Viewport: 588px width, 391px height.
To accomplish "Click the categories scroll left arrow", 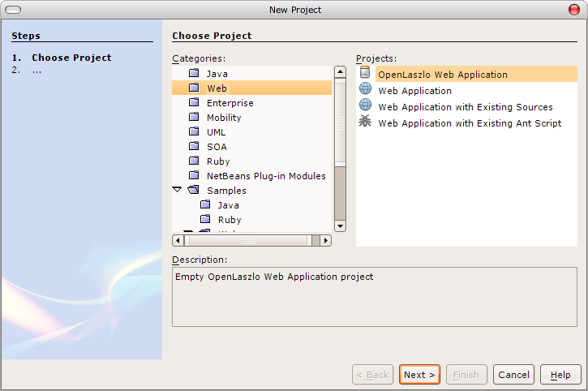I will click(178, 240).
